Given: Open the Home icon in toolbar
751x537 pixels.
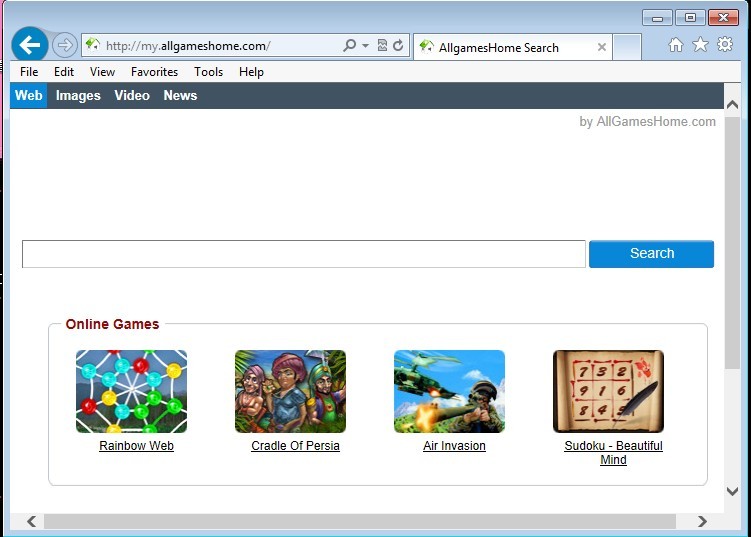Looking at the screenshot, I should (x=676, y=45).
